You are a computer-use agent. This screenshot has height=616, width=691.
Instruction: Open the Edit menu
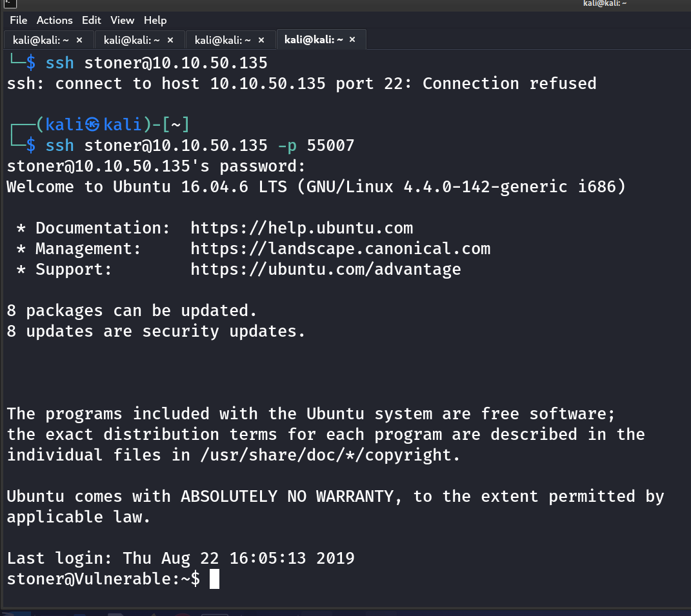click(91, 21)
